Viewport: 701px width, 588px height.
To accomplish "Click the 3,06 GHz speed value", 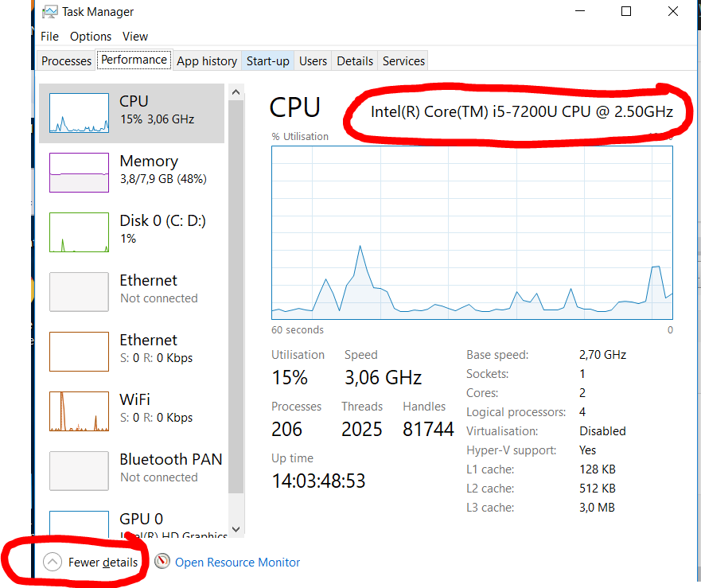I will tap(384, 378).
